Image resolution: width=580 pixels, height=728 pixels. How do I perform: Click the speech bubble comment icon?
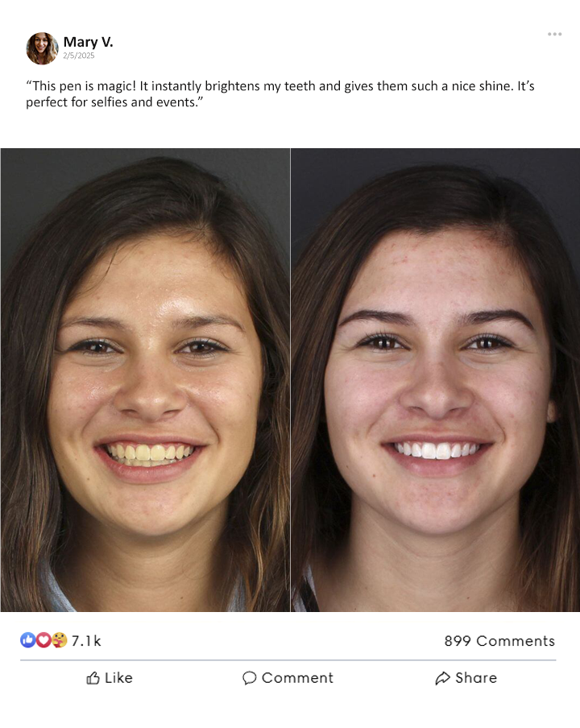[x=250, y=678]
